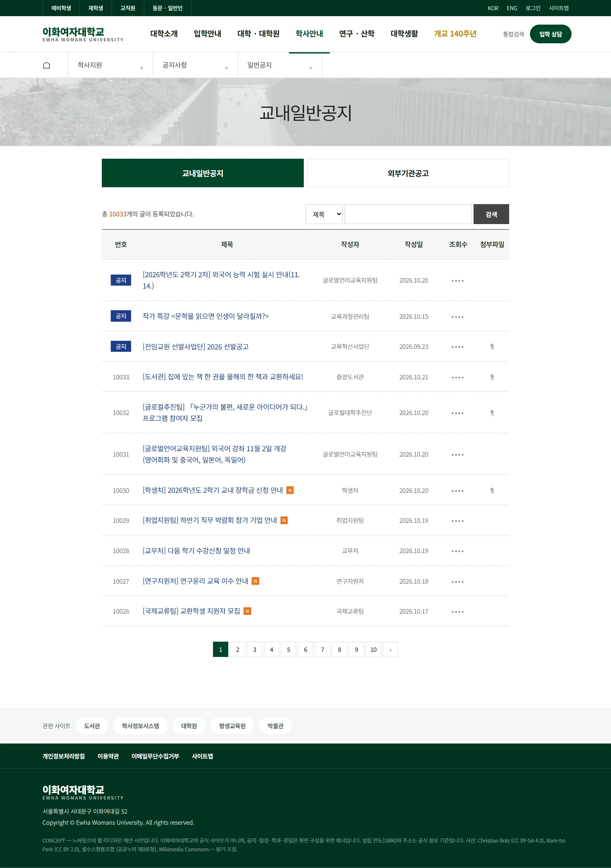This screenshot has width=611, height=868.
Task: Click the 입학 상담 button
Action: point(550,34)
